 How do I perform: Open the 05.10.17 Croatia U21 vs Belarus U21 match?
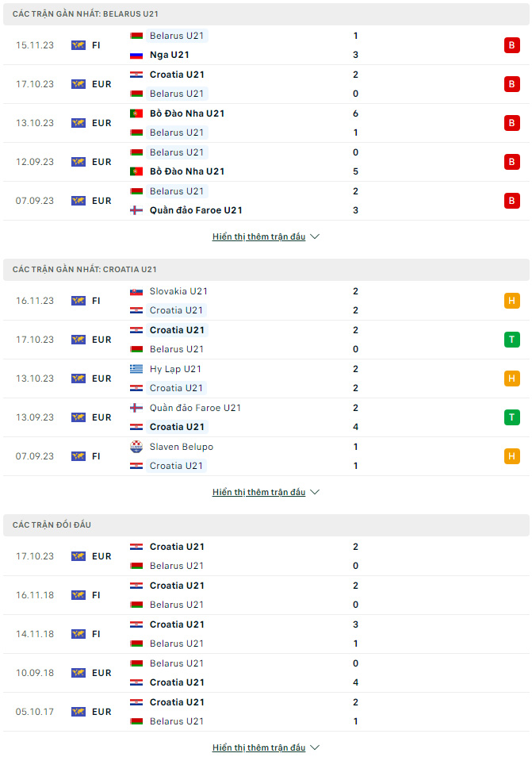coord(266,712)
